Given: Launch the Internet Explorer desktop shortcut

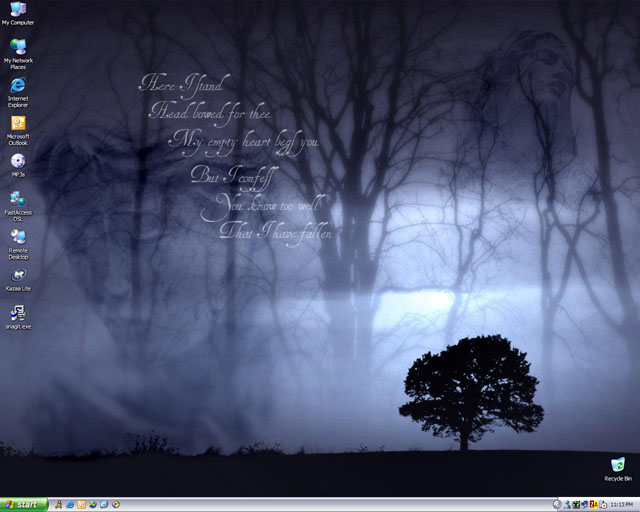Looking at the screenshot, I should tap(18, 92).
